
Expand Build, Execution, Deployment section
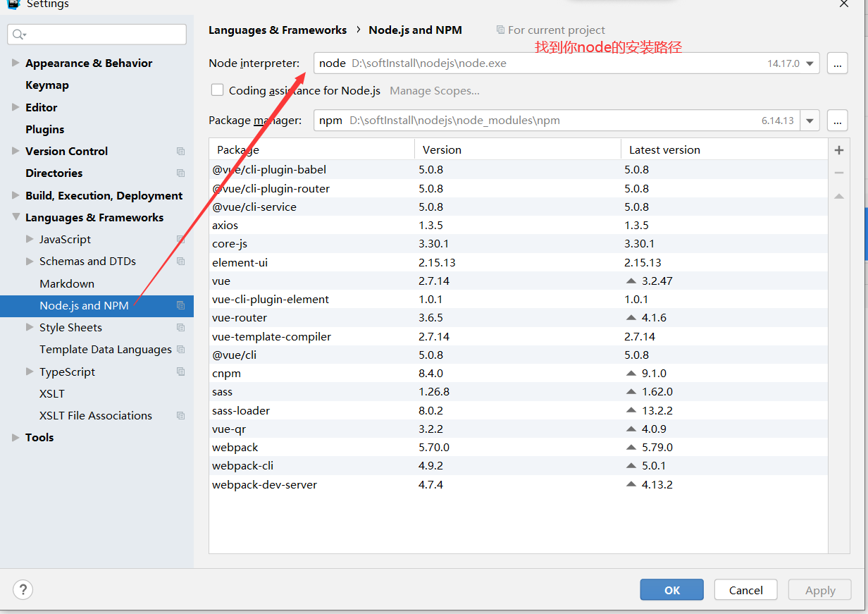[15, 195]
